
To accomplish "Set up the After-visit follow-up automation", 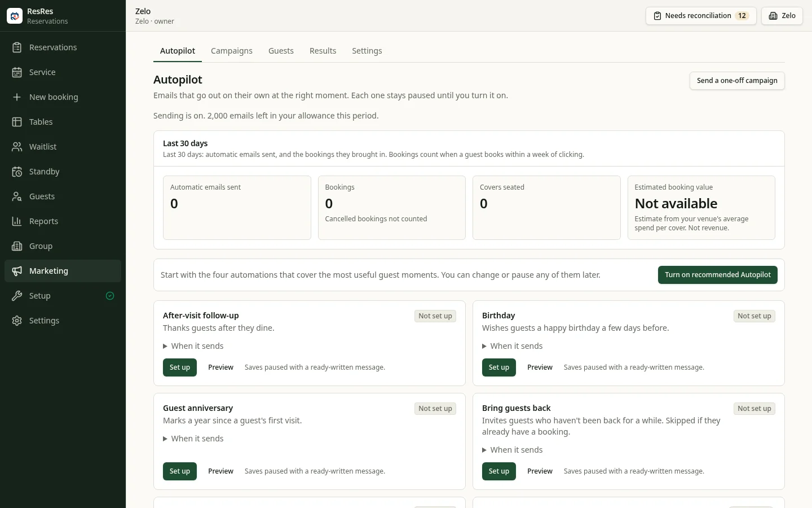I will pos(180,367).
